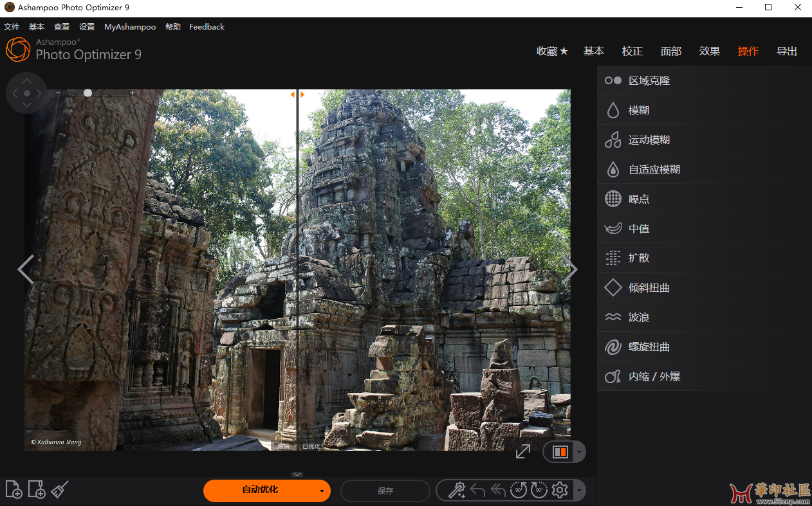Viewport: 812px width, 506px height.
Task: Open the 设置 menu
Action: (87, 27)
